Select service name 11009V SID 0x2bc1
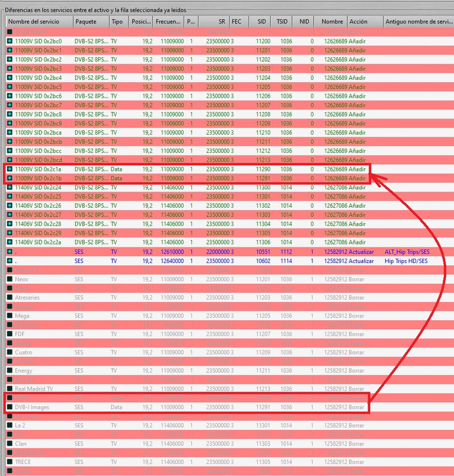454x476 pixels. pos(38,50)
